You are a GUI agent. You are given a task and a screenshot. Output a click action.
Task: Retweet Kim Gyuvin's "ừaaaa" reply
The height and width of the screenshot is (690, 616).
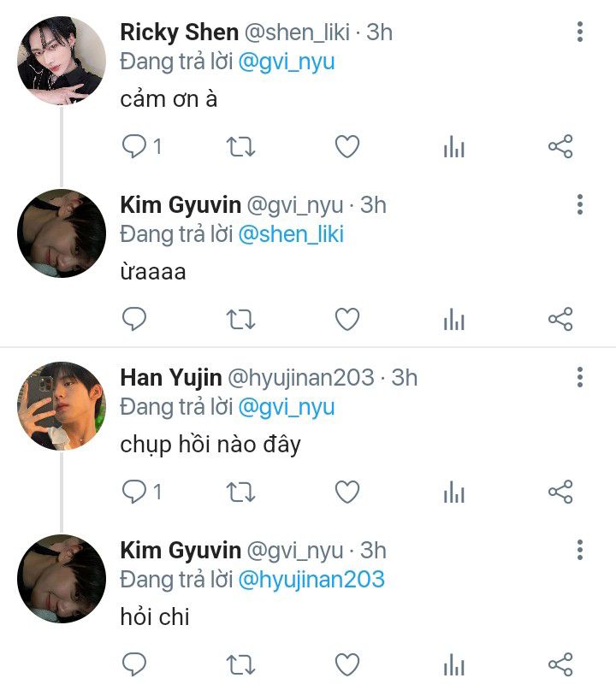(x=240, y=320)
